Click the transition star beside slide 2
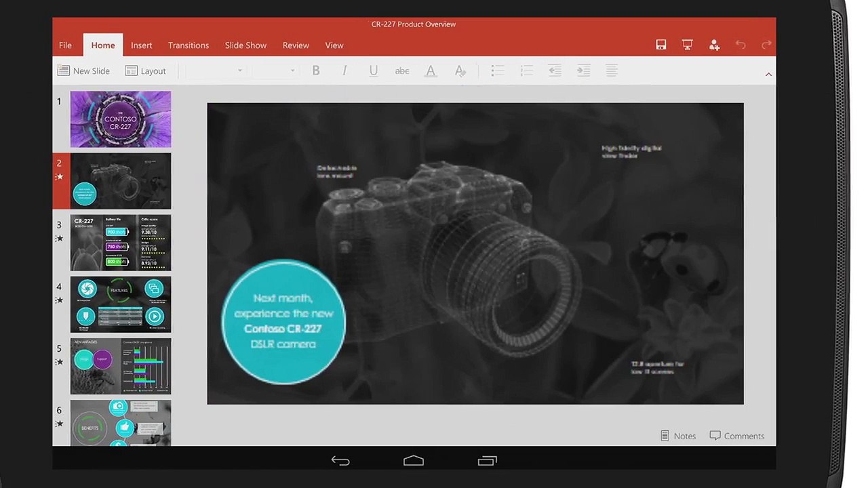The image size is (868, 488). [x=60, y=177]
